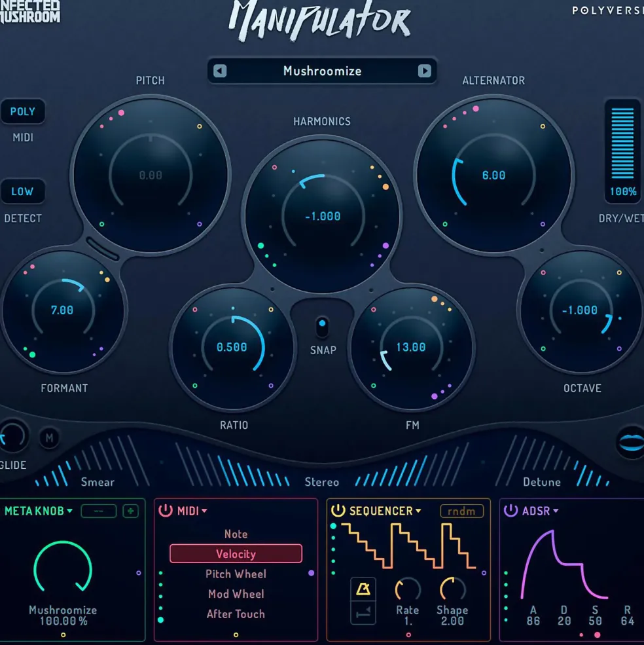Click the Sequencer Rate knob

pyautogui.click(x=408, y=589)
